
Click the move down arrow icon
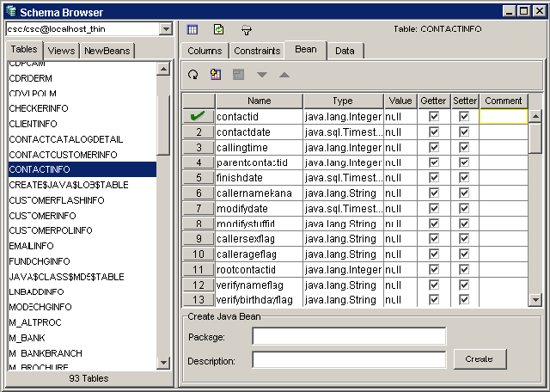pyautogui.click(x=262, y=75)
